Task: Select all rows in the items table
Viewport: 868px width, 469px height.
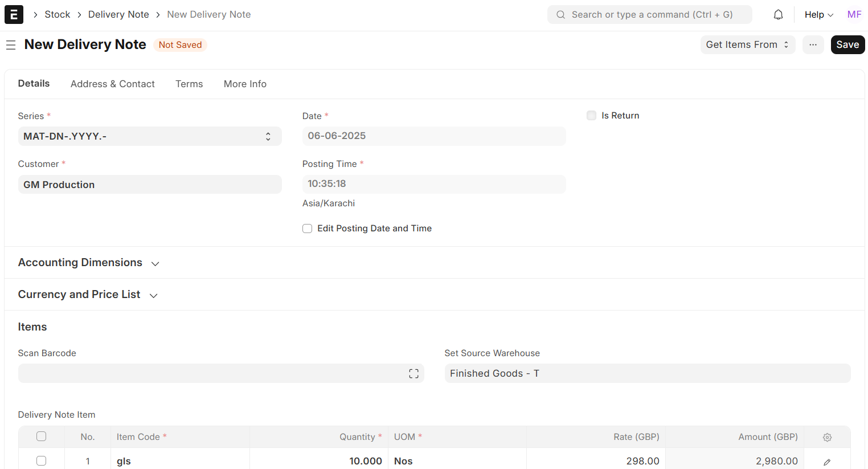Action: tap(41, 437)
